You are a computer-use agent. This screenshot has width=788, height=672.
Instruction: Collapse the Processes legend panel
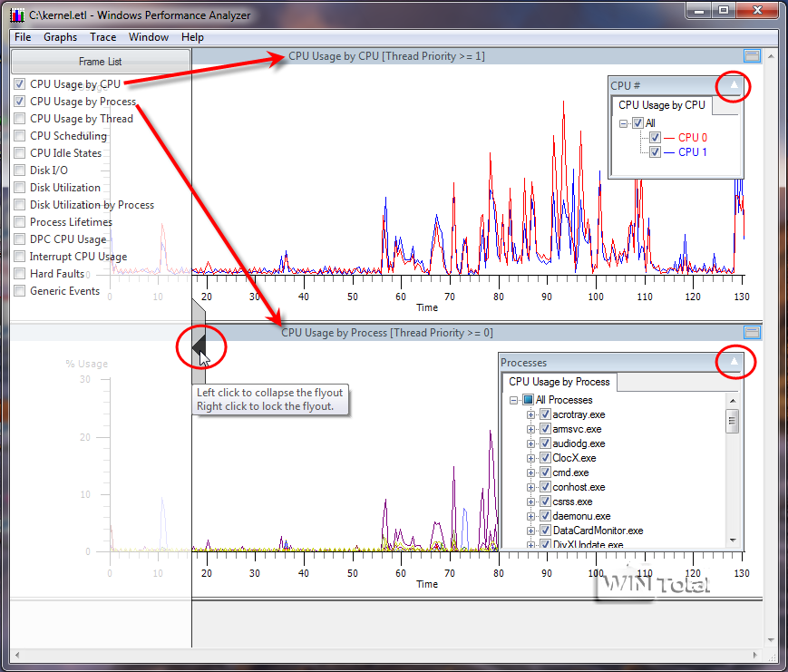pos(734,361)
